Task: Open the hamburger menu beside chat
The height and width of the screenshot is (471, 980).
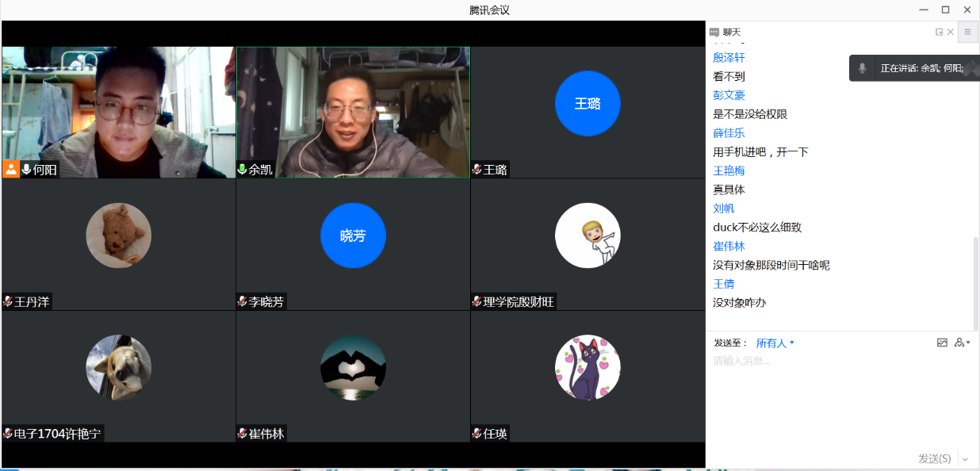Action: pos(967,33)
